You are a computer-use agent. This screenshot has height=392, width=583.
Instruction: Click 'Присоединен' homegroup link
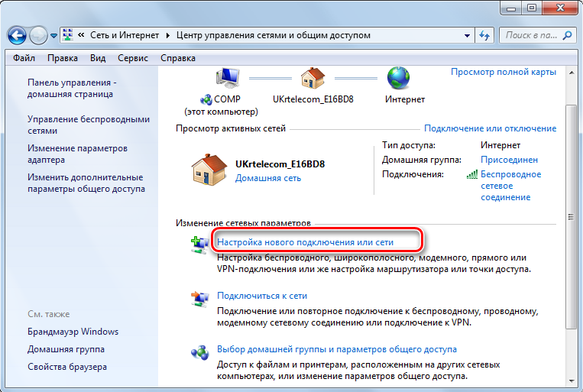pyautogui.click(x=509, y=160)
